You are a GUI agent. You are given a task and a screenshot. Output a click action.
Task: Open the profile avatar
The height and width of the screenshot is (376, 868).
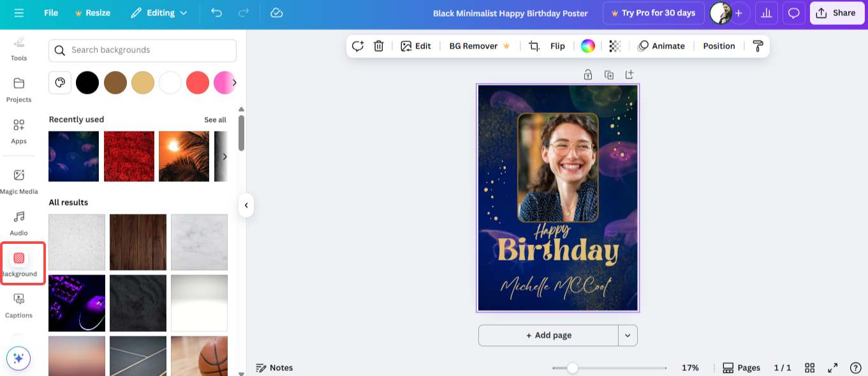pyautogui.click(x=721, y=13)
